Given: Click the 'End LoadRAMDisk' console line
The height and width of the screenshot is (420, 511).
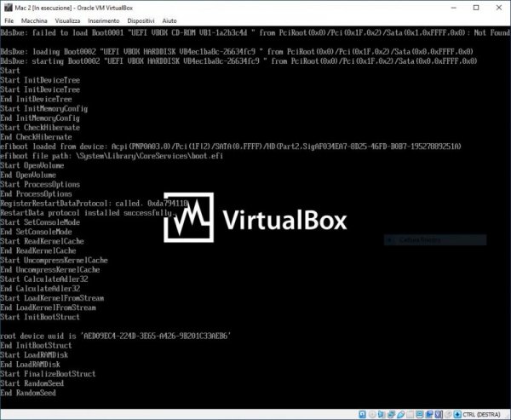Looking at the screenshot, I should tap(30, 365).
